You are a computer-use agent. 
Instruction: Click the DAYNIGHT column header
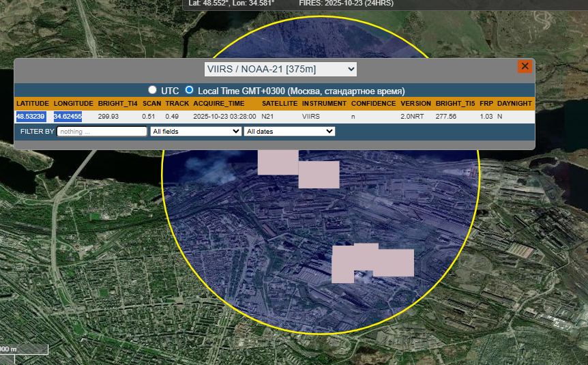pyautogui.click(x=514, y=103)
